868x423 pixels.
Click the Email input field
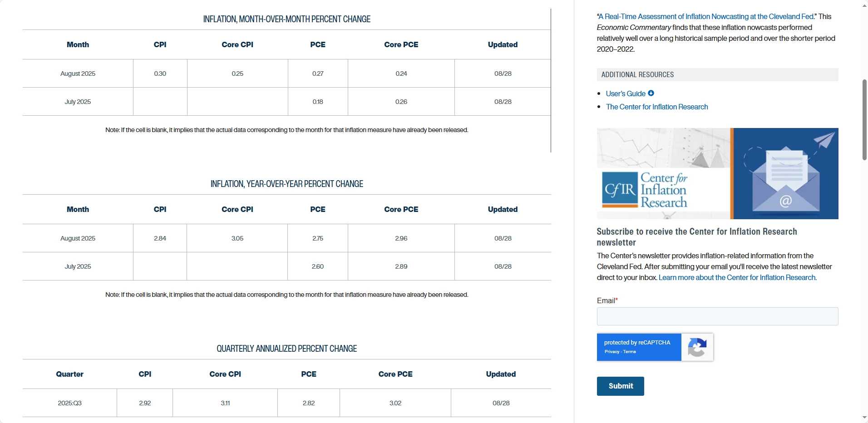click(717, 316)
